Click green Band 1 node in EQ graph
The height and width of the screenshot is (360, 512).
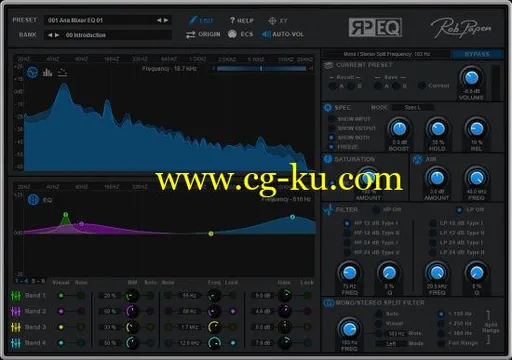66,215
